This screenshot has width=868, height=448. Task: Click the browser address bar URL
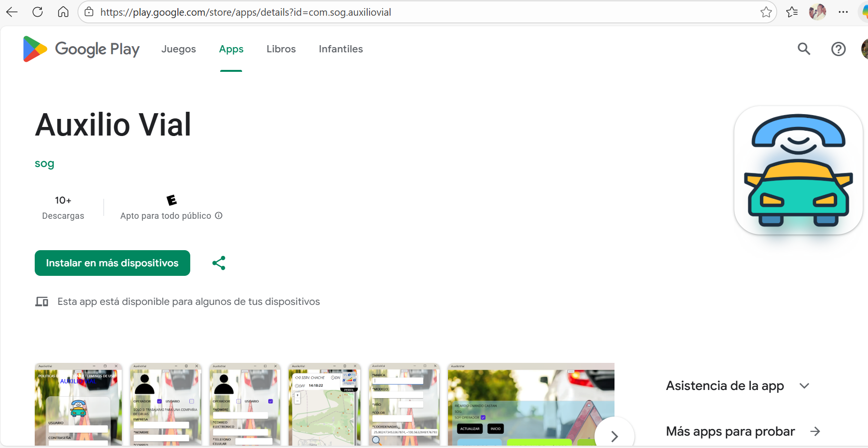pyautogui.click(x=245, y=12)
